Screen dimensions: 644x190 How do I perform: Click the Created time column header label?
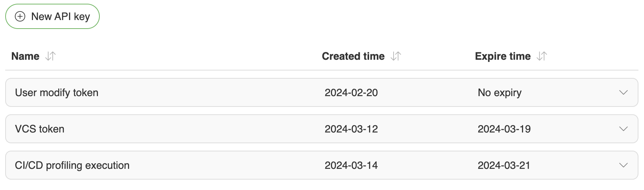coord(353,56)
